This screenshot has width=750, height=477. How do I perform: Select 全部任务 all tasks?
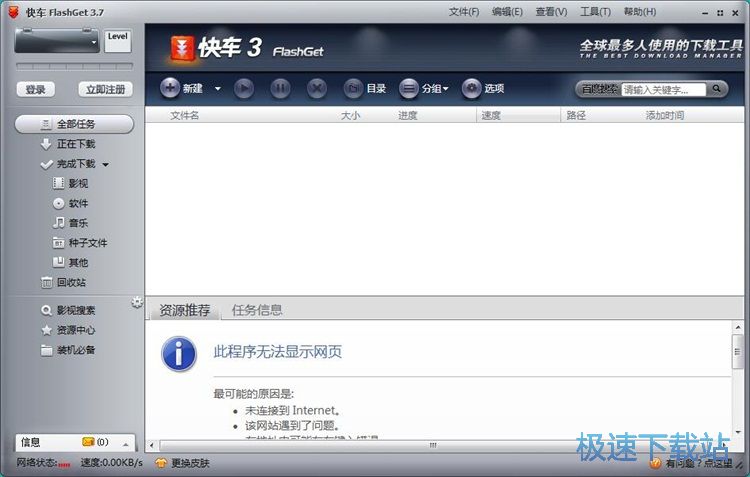tap(74, 124)
